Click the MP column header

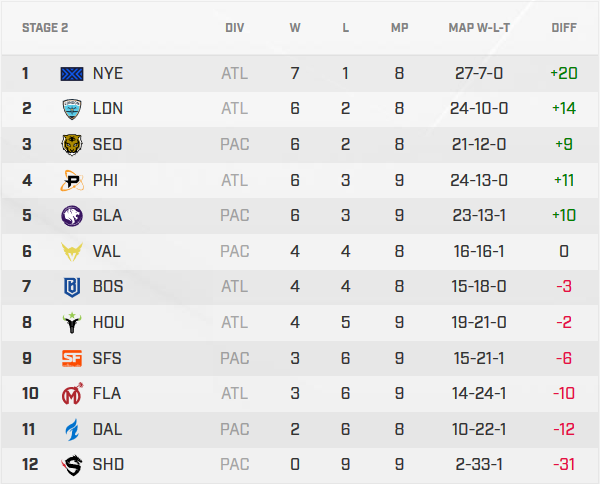pyautogui.click(x=399, y=28)
